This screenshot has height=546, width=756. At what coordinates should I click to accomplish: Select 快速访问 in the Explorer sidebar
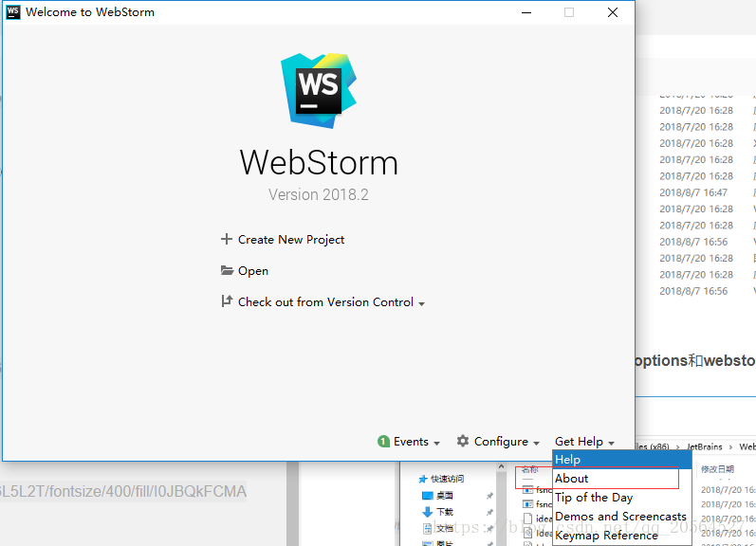pos(442,479)
